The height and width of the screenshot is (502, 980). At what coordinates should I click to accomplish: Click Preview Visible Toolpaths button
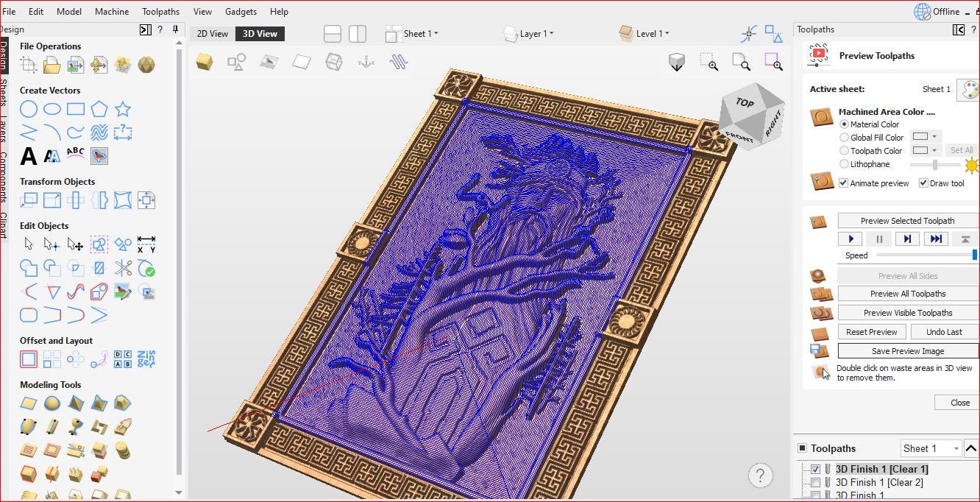tap(907, 313)
